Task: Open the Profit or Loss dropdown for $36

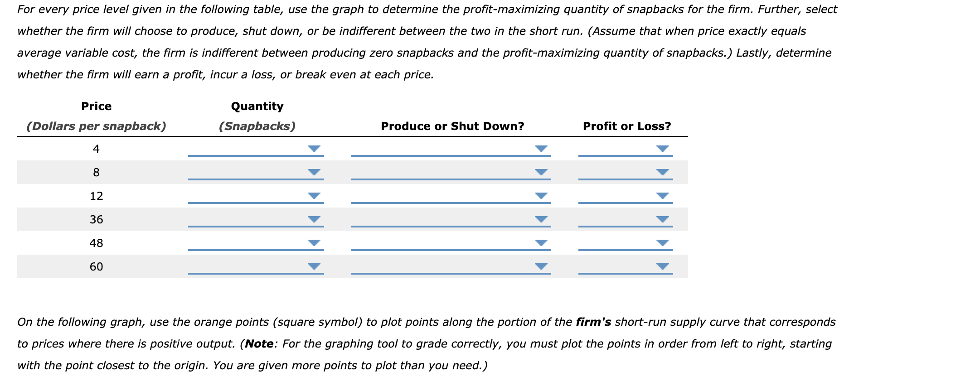Action: 662,218
